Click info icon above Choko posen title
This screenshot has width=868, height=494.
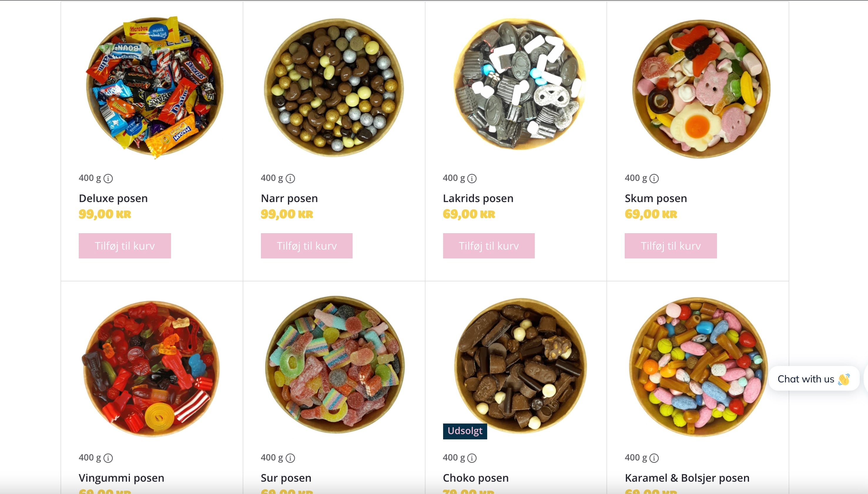[x=472, y=458]
